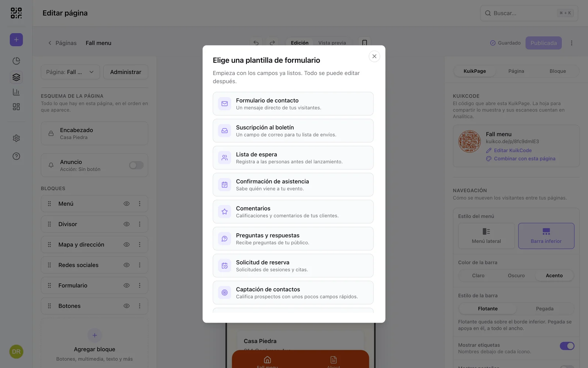The width and height of the screenshot is (588, 368).
Task: Select the Suscripción al boletín template
Action: [x=293, y=131]
